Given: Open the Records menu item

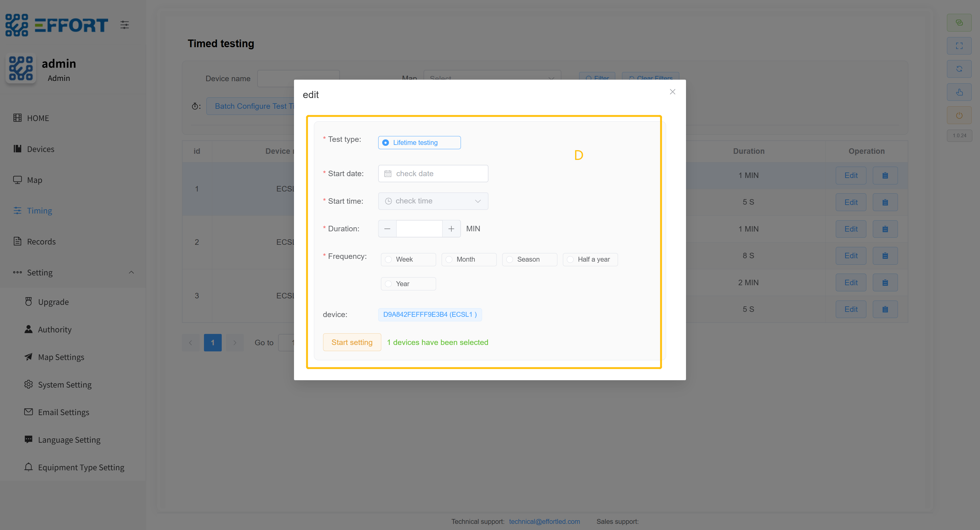Looking at the screenshot, I should point(41,242).
